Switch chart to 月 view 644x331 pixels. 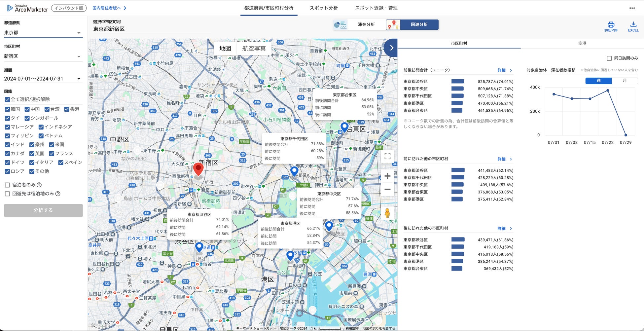pyautogui.click(x=624, y=81)
